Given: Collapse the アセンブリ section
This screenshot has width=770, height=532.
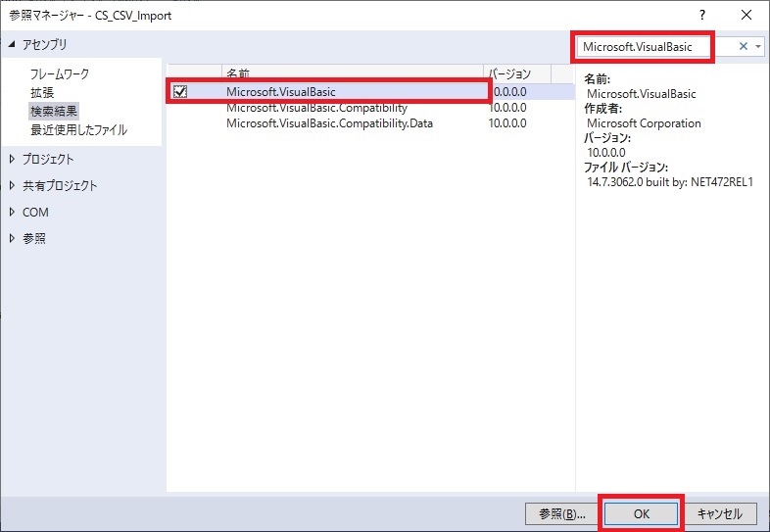Looking at the screenshot, I should pos(12,44).
